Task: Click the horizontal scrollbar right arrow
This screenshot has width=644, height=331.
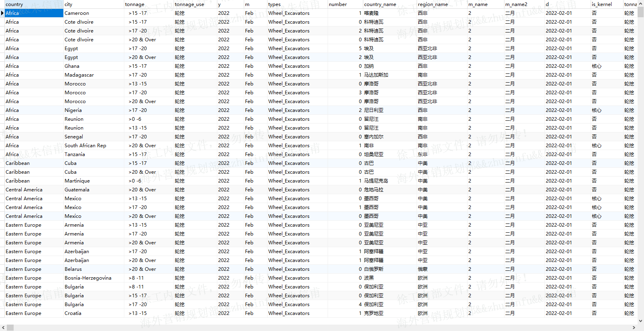Action: pos(634,327)
